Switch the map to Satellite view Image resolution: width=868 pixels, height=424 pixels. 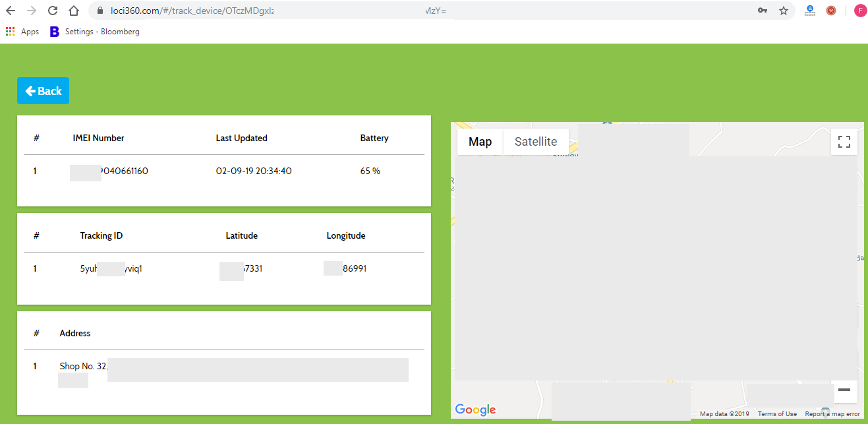click(x=535, y=142)
